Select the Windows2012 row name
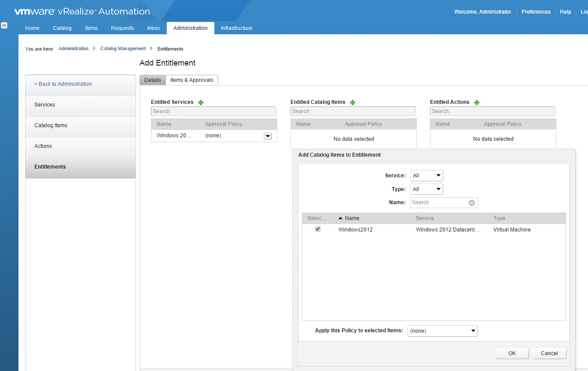Image resolution: width=588 pixels, height=371 pixels. point(356,230)
